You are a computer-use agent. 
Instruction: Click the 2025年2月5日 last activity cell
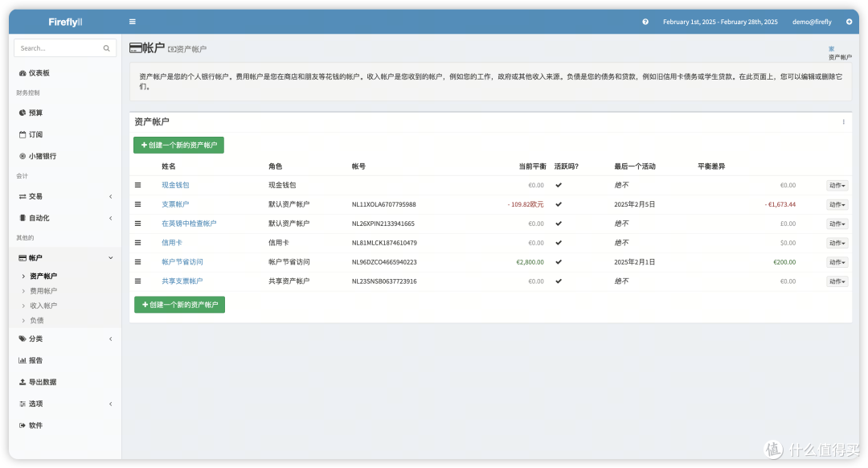click(x=634, y=204)
